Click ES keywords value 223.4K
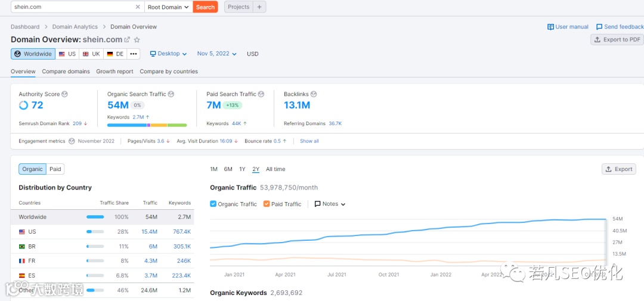Screen dimensions: 644x301 coord(181,275)
